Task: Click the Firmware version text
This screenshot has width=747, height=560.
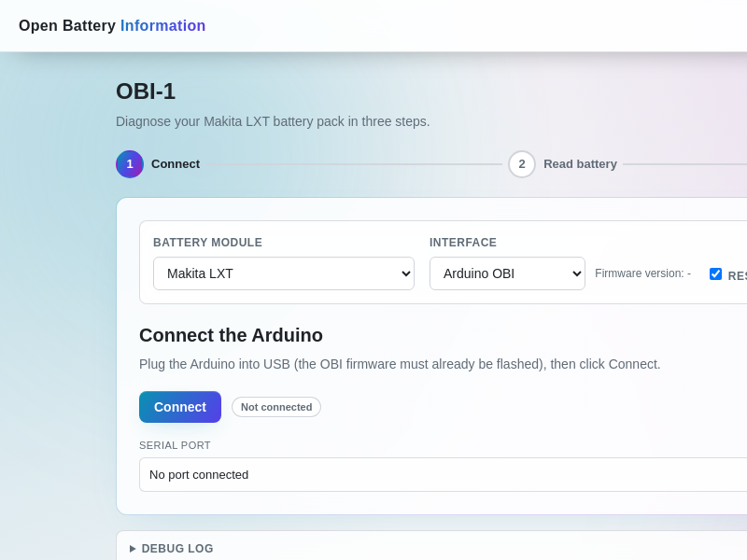Action: (642, 273)
